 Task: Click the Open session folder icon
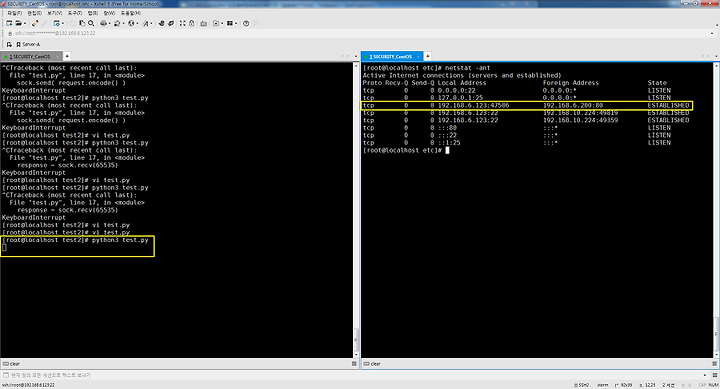click(x=18, y=23)
